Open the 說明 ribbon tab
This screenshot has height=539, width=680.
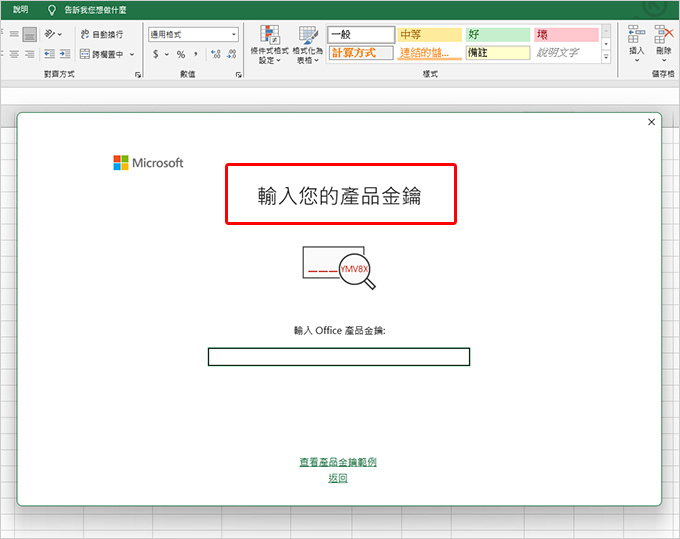(20, 10)
